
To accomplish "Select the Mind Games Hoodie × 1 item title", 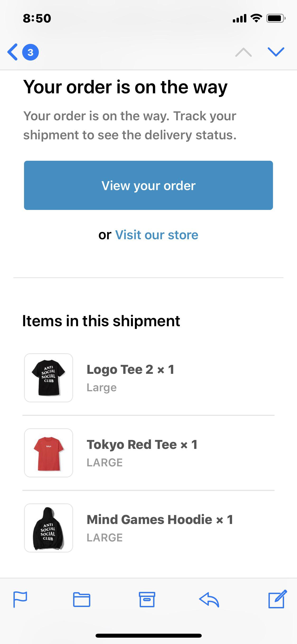I will click(x=160, y=519).
